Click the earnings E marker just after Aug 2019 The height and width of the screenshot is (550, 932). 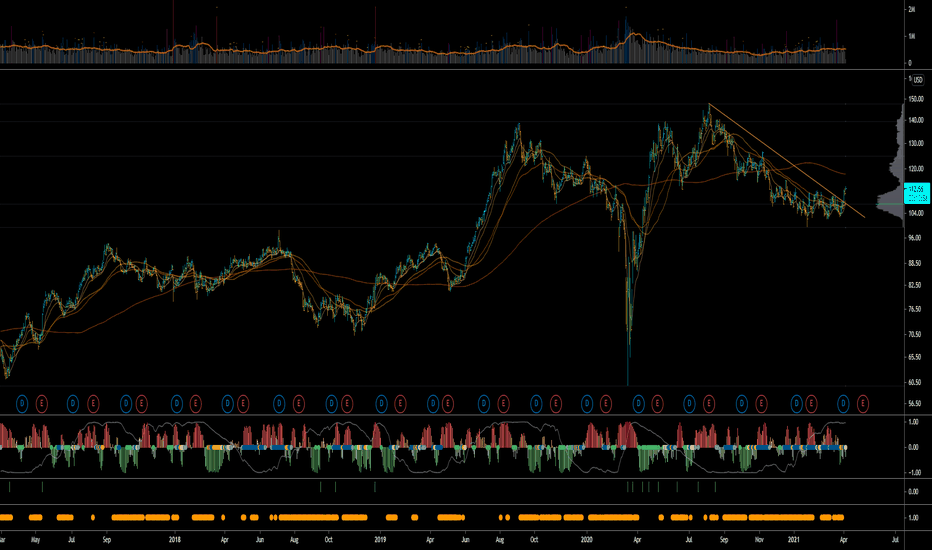coord(503,404)
